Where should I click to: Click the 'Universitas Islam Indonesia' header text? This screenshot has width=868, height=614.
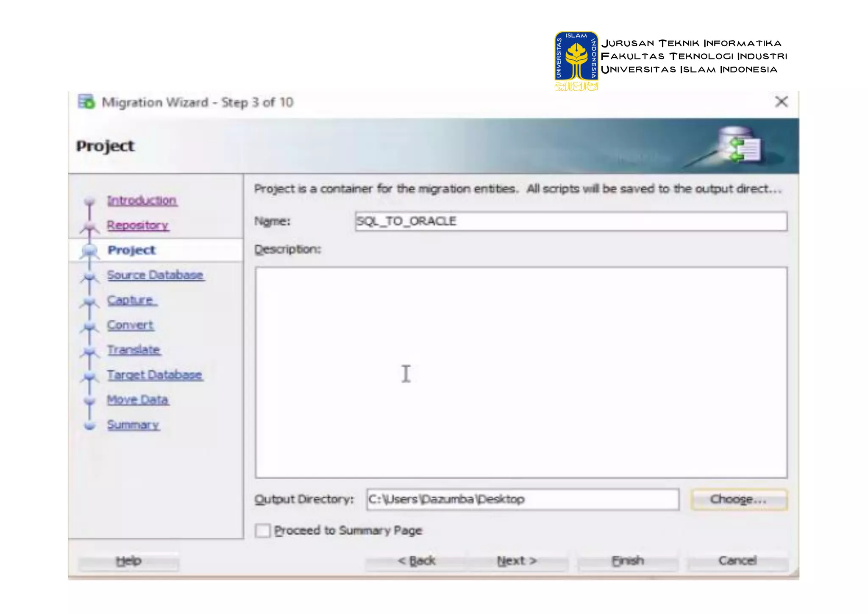689,69
